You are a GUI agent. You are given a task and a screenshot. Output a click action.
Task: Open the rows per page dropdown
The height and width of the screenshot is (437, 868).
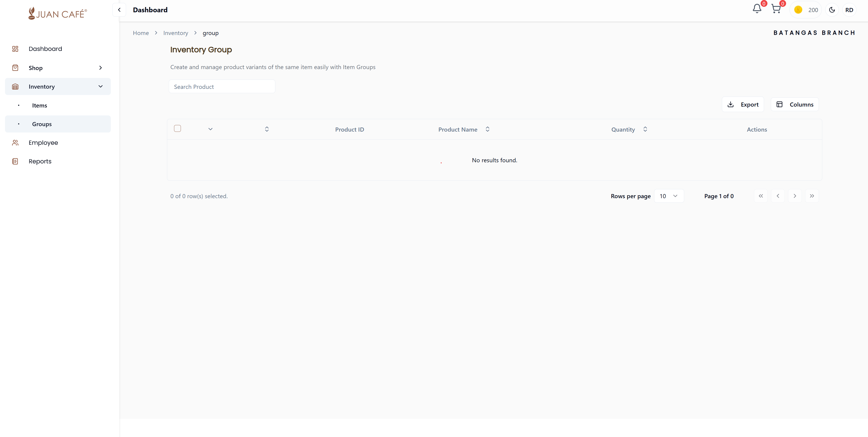point(668,196)
